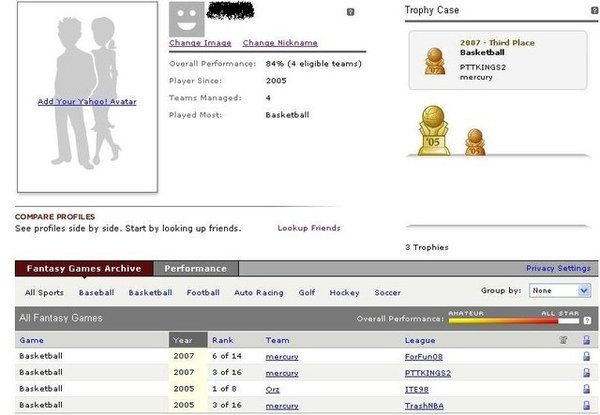
Task: Switch to the Performance tab
Action: pos(196,269)
